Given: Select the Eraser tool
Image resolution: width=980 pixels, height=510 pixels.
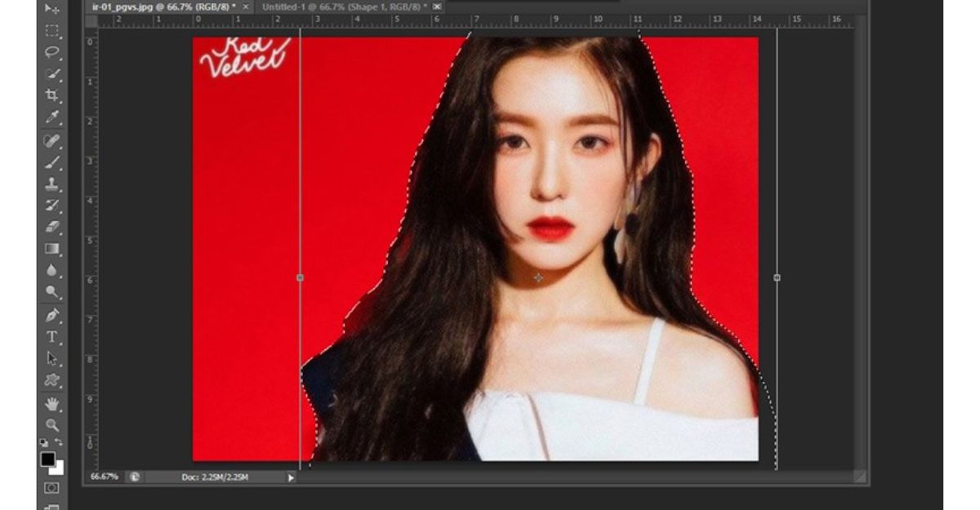Looking at the screenshot, I should (x=52, y=226).
